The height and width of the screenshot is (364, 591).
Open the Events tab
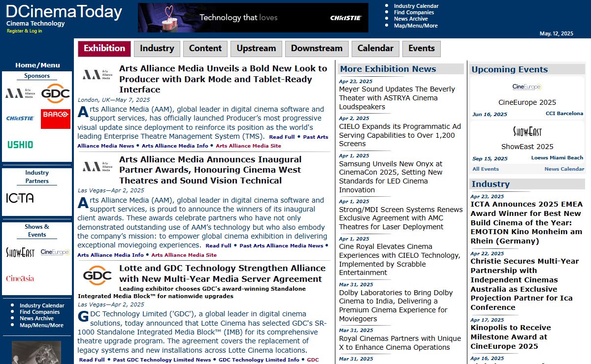422,49
